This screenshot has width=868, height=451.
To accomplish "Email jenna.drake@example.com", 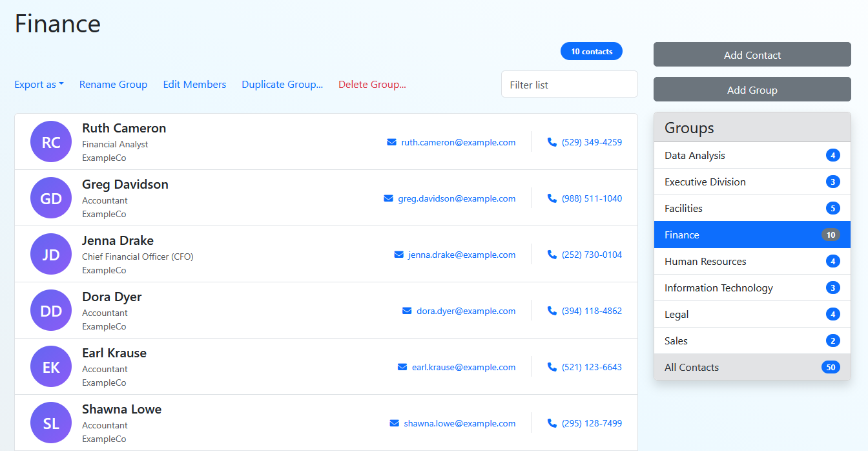I will [x=462, y=255].
